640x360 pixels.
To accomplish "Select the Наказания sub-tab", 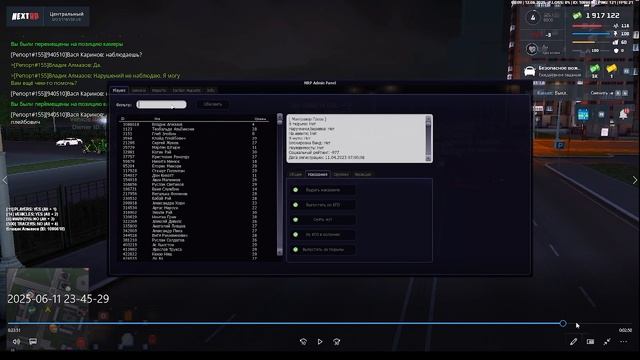I will [x=318, y=174].
